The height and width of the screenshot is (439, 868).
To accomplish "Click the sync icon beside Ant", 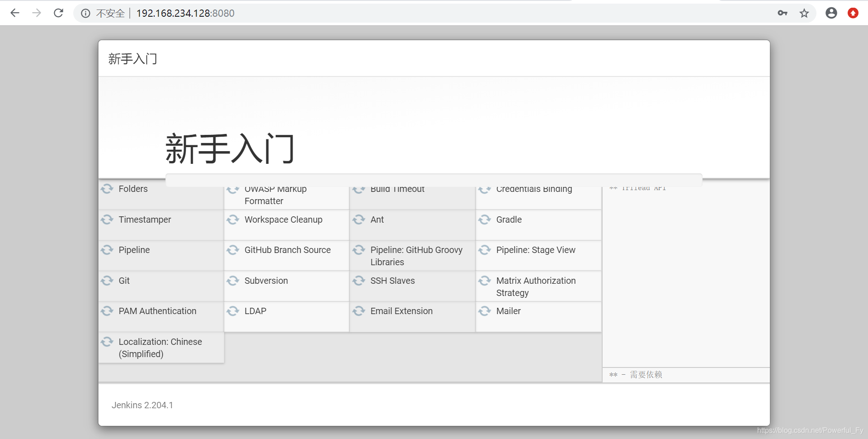I will click(359, 219).
